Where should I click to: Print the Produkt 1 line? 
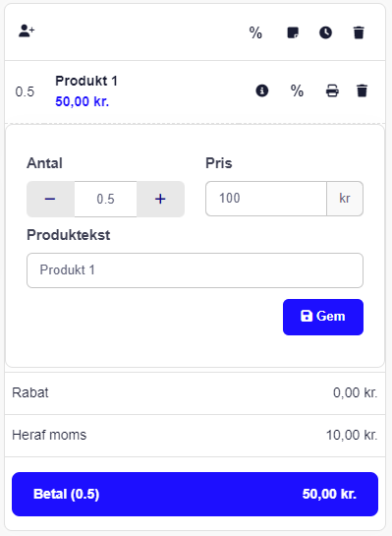coord(332,90)
